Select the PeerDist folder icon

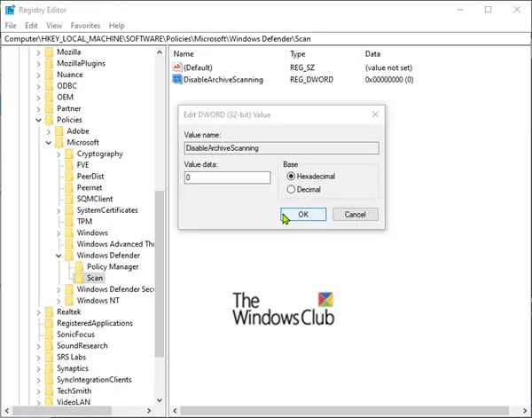tap(69, 177)
